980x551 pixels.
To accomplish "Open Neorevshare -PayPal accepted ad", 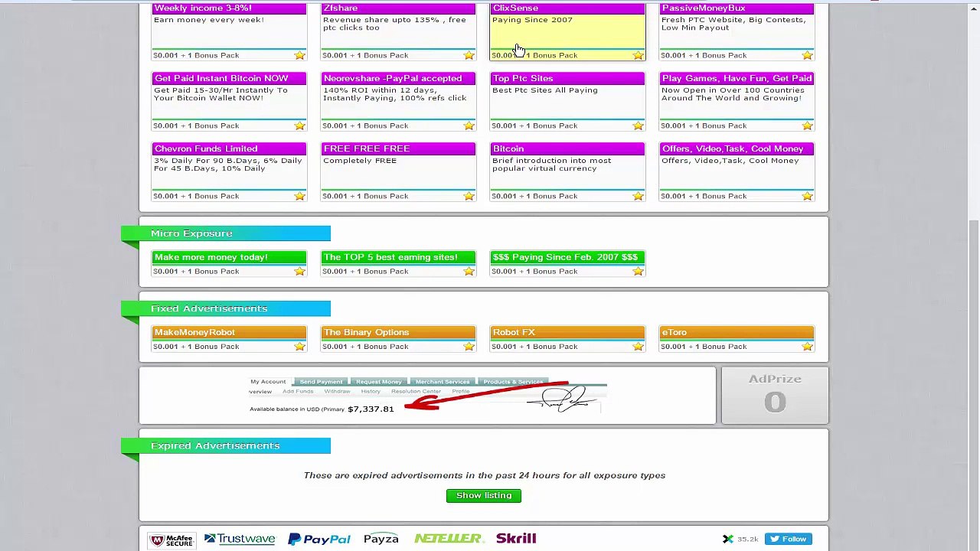I will click(x=398, y=78).
